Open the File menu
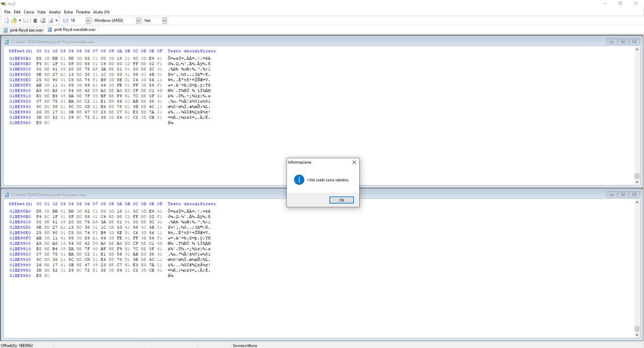 (x=8, y=12)
